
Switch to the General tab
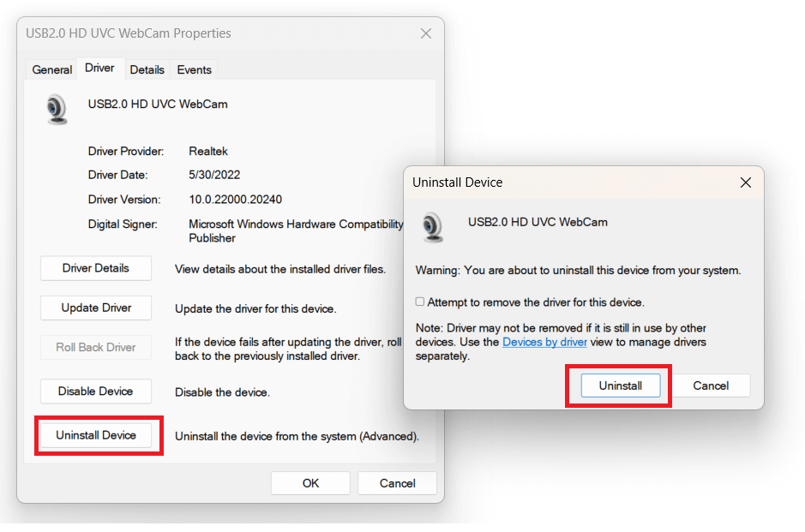[x=52, y=70]
